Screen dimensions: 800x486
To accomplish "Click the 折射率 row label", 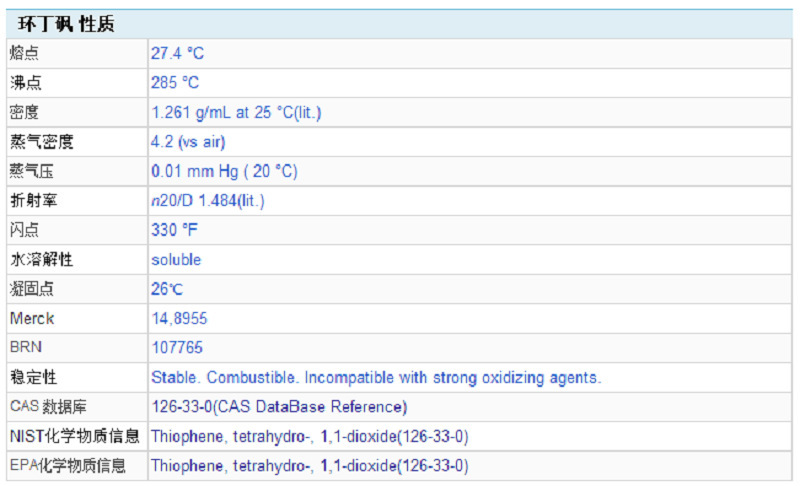I will [34, 201].
